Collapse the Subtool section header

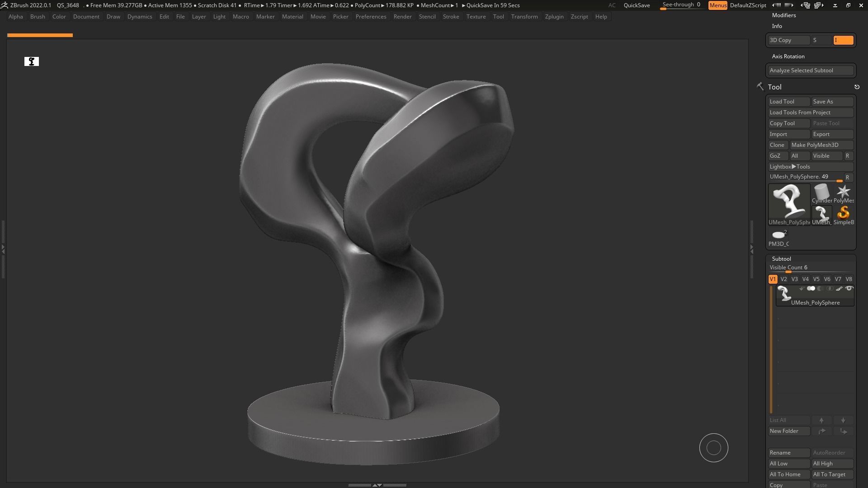[x=781, y=259]
